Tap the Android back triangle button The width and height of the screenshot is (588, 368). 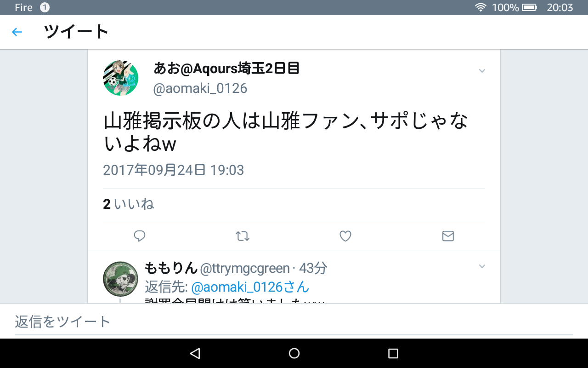[195, 353]
